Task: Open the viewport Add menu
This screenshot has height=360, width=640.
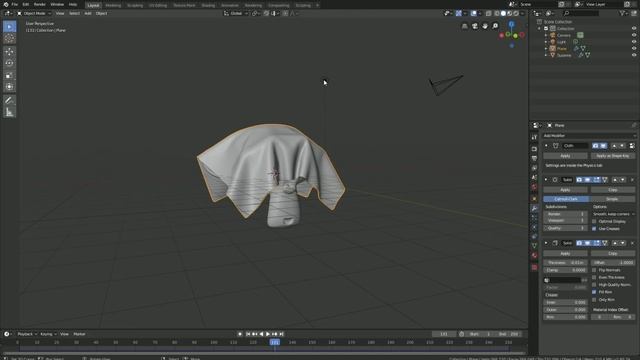Action: [88, 13]
